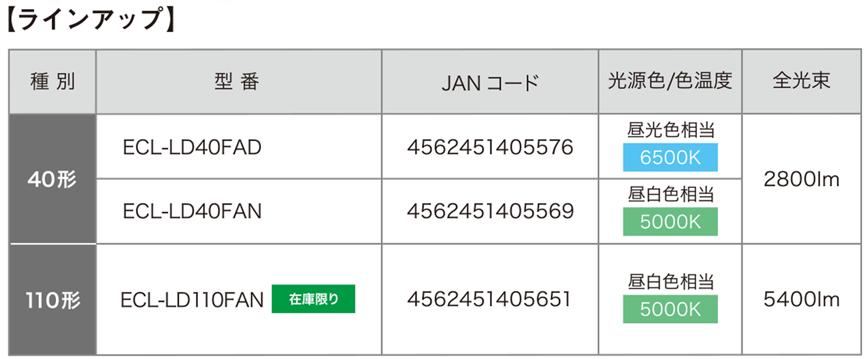Select JAN code 4562451405576
868x359 pixels.
(490, 147)
